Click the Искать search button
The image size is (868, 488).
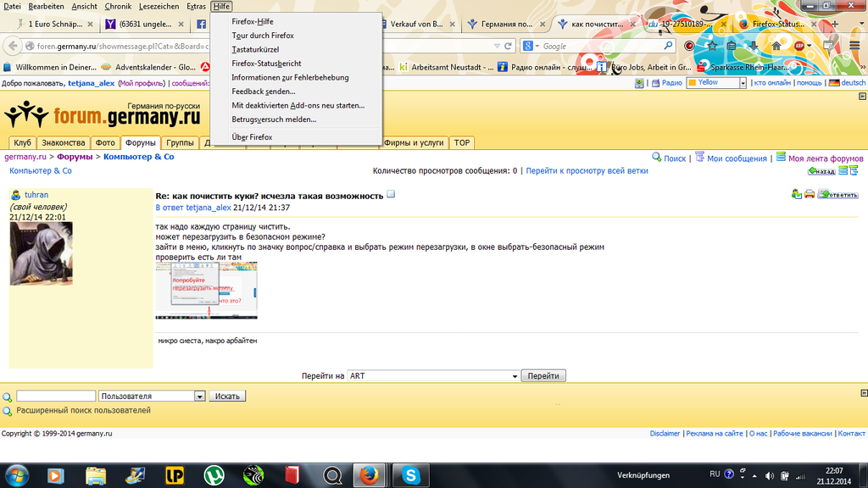(227, 396)
